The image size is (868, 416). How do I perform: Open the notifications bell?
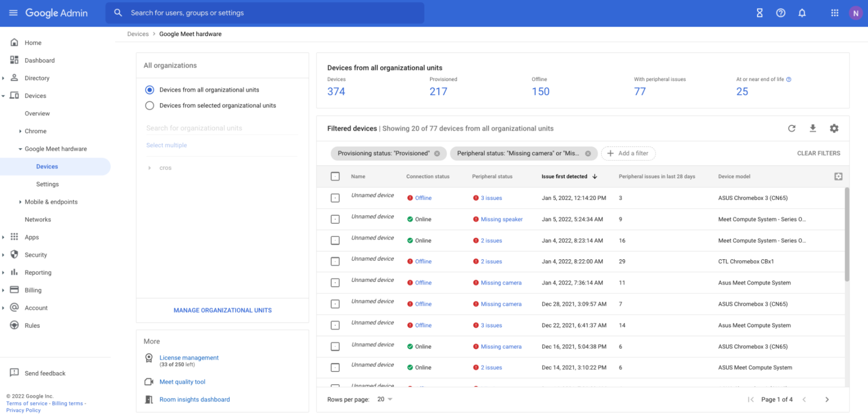[x=802, y=13]
